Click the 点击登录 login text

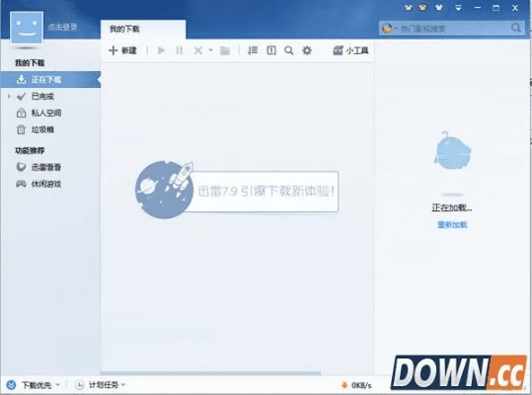click(x=62, y=27)
